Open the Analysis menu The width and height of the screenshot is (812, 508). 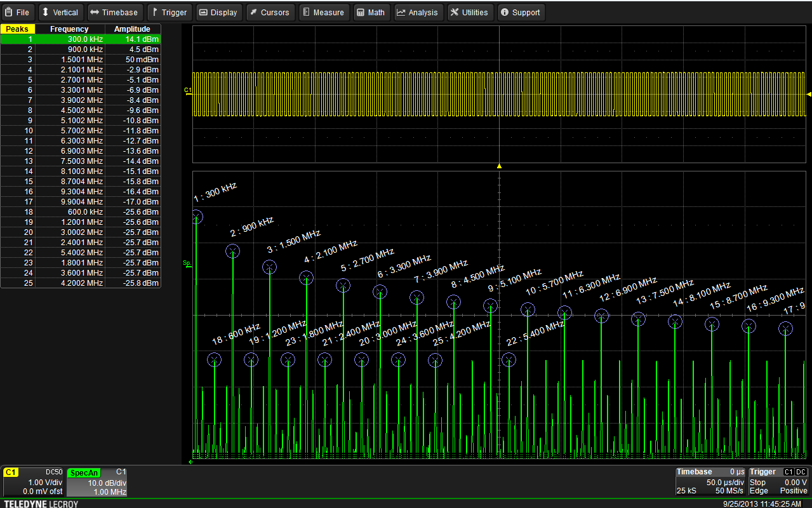point(418,12)
